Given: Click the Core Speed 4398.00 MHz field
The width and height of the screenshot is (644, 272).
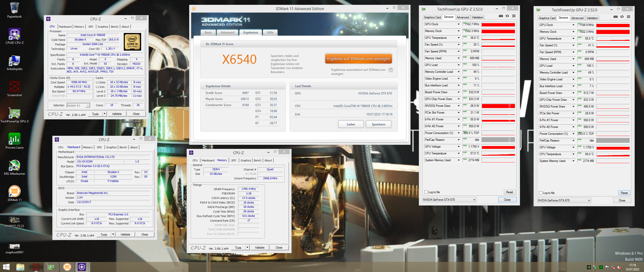Looking at the screenshot, I should coord(79,82).
